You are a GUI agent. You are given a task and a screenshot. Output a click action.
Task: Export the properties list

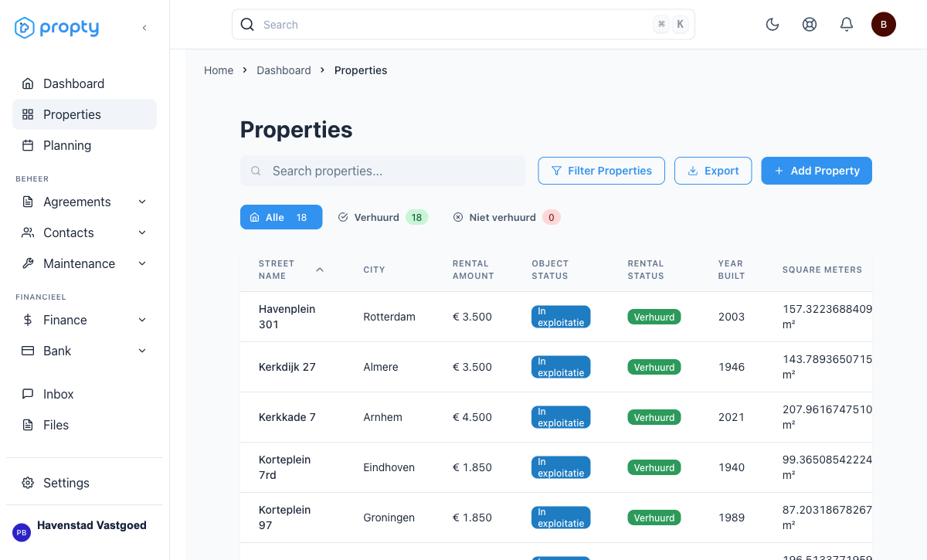pos(713,171)
